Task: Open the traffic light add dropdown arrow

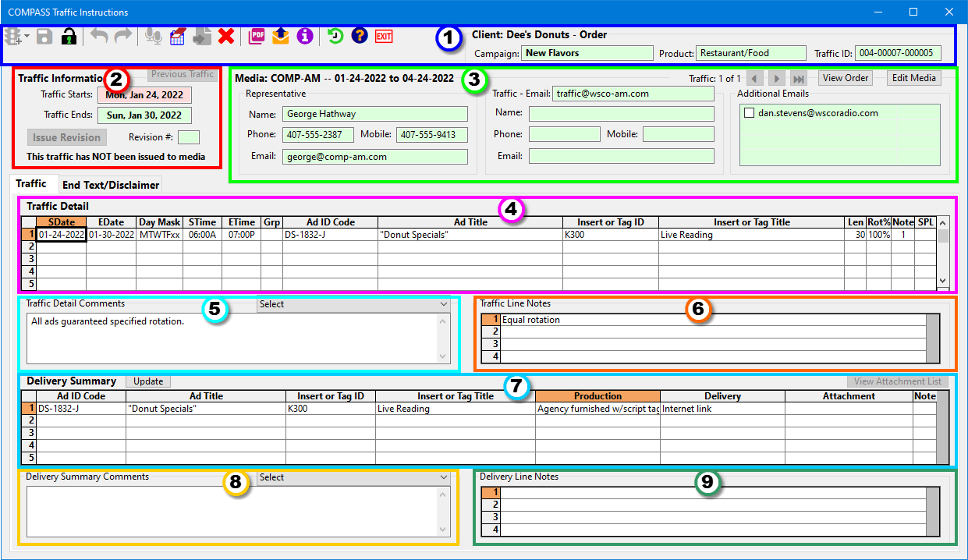Action: pos(27,37)
